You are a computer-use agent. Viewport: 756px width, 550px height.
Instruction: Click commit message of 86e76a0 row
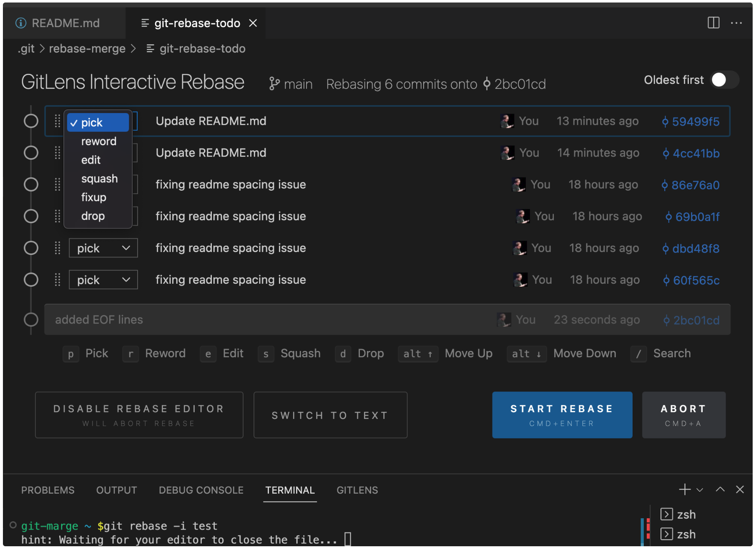(x=231, y=184)
